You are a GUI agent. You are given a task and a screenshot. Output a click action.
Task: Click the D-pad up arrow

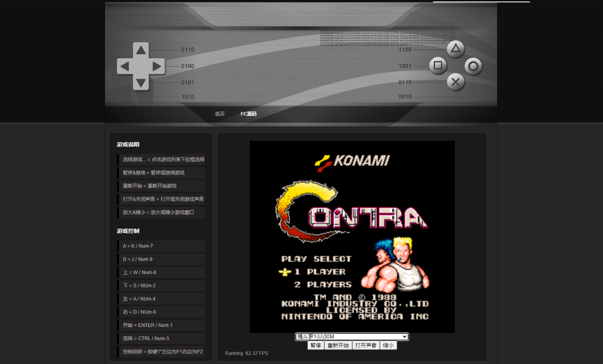click(x=141, y=50)
